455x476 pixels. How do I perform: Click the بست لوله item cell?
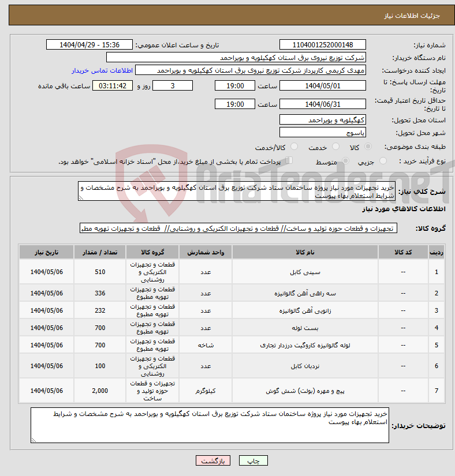(305, 328)
